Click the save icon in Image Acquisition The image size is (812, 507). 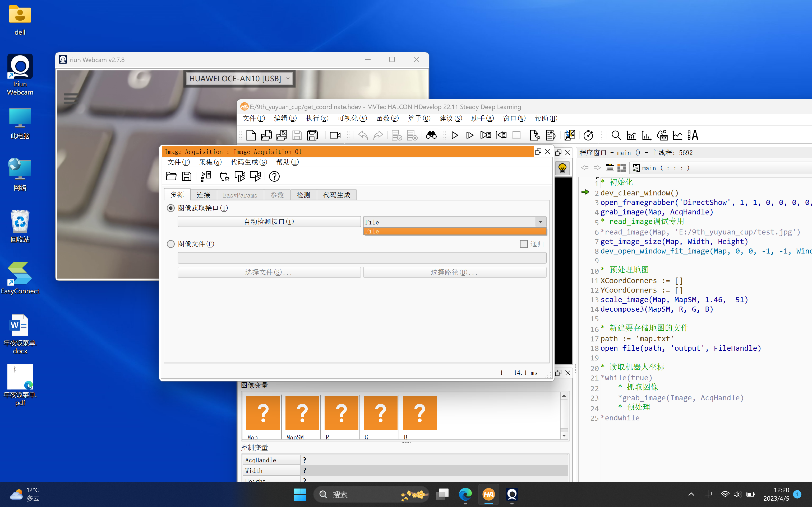(x=187, y=176)
